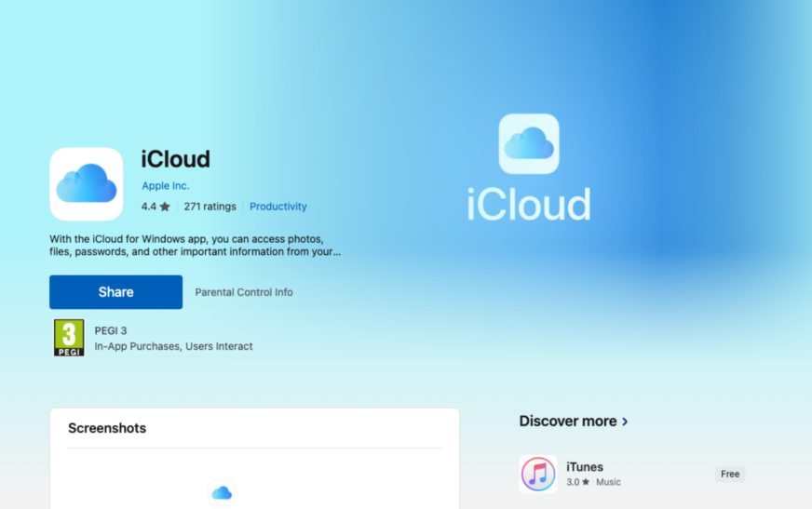Viewport: 812px width, 509px height.
Task: Click the Screenshots section heading
Action: [x=107, y=428]
